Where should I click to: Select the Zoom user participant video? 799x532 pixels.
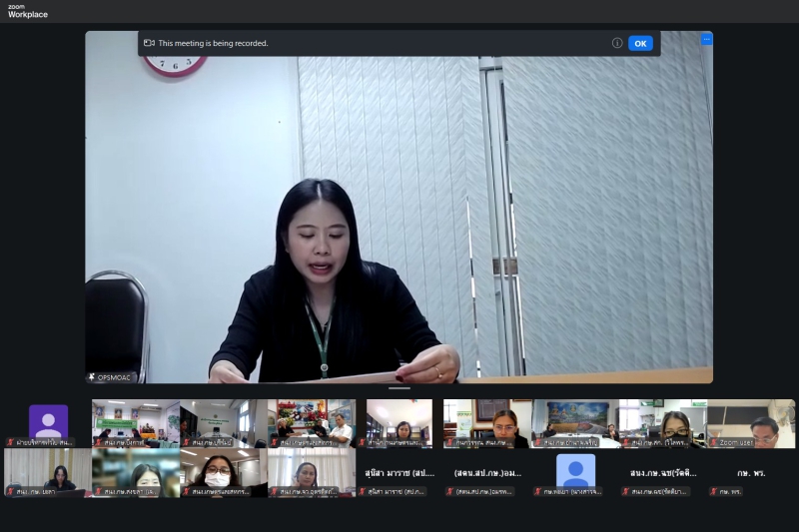pyautogui.click(x=751, y=421)
